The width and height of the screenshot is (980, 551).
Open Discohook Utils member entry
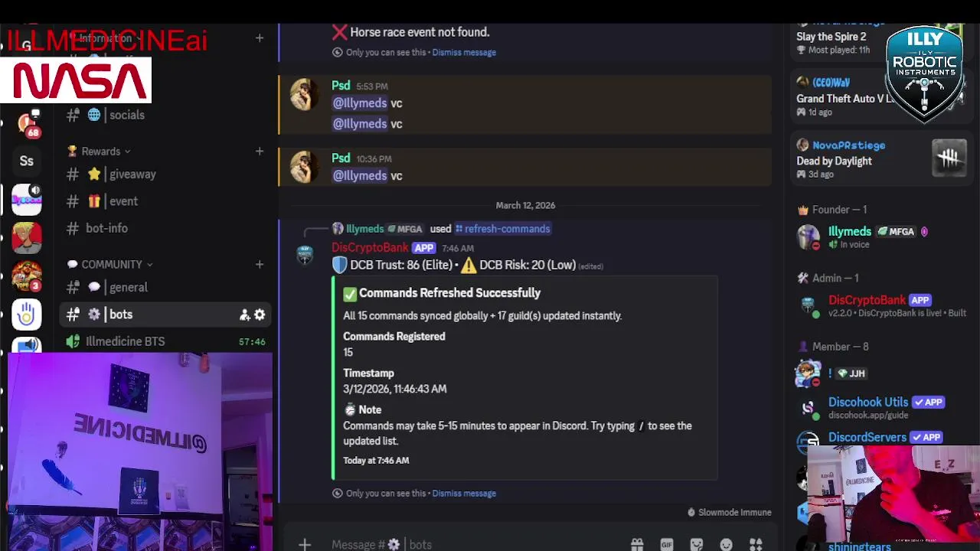(880, 408)
